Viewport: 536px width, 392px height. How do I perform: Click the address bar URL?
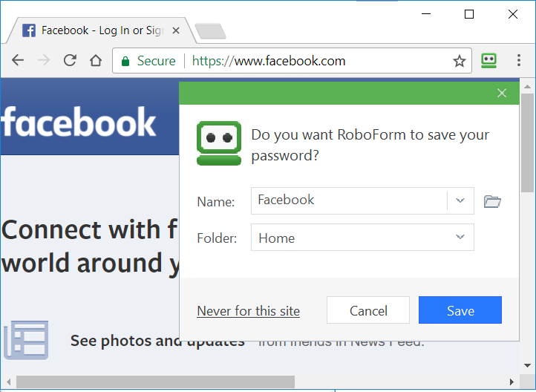[x=269, y=61]
